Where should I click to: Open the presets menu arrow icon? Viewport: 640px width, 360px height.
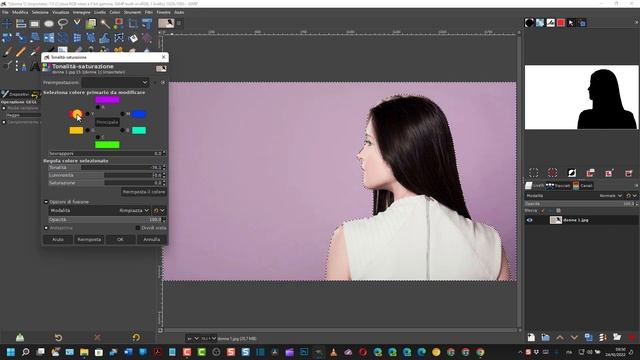162,82
